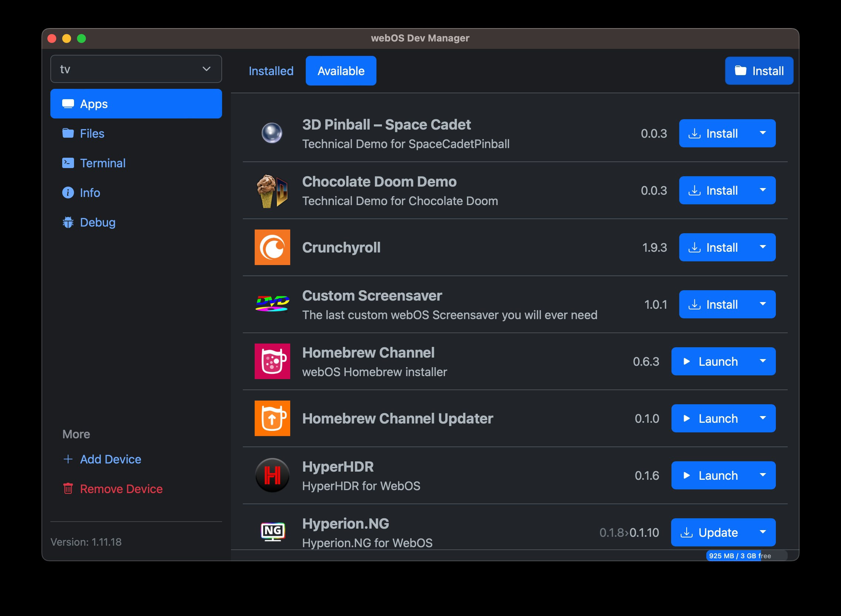This screenshot has width=841, height=616.
Task: Click the 3D Pinball ball icon
Action: (x=272, y=133)
